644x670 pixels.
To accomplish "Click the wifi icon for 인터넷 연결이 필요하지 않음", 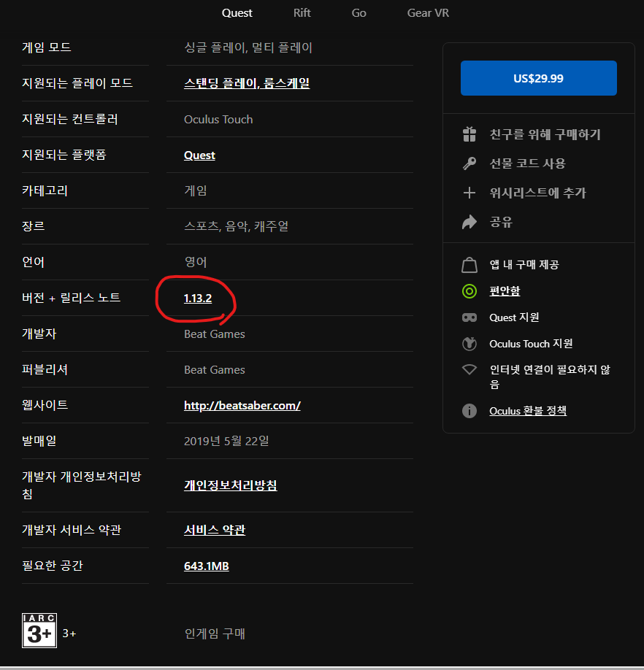I will pos(469,369).
